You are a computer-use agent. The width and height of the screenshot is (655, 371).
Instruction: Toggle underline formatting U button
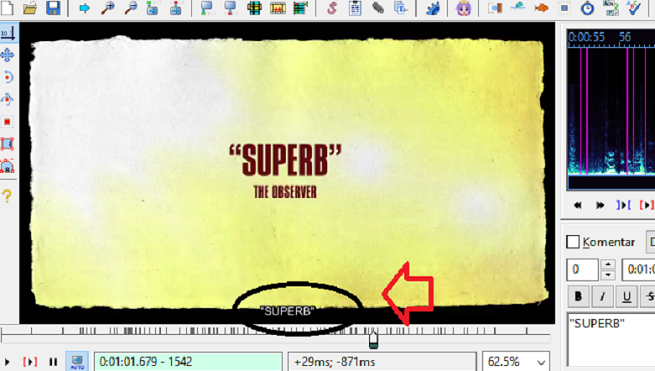click(x=626, y=296)
